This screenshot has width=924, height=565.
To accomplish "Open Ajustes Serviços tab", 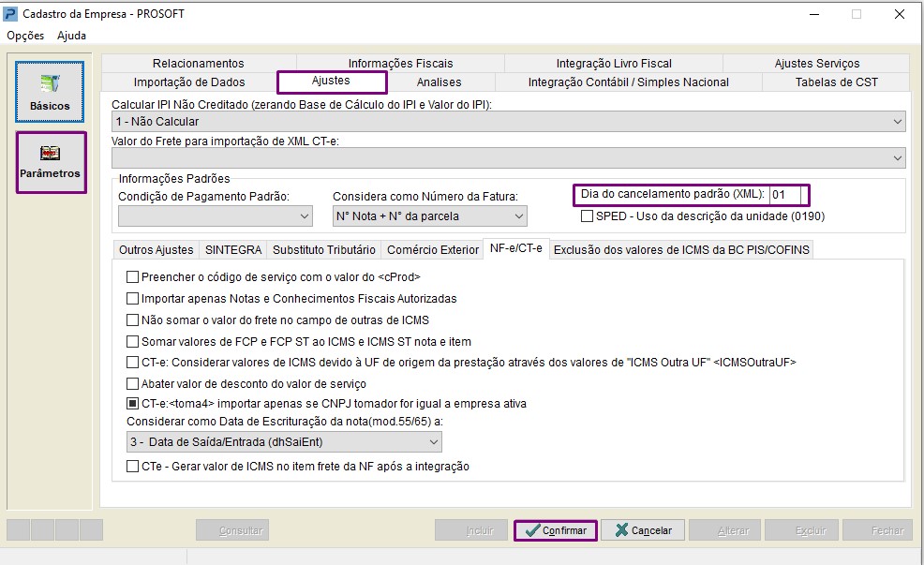I will [817, 63].
